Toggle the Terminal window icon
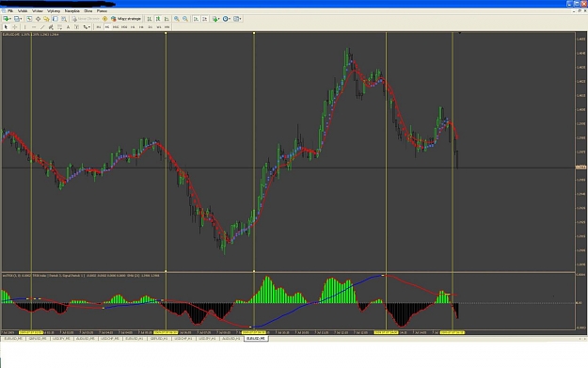Viewport: 588px width, 368px height. click(56, 19)
